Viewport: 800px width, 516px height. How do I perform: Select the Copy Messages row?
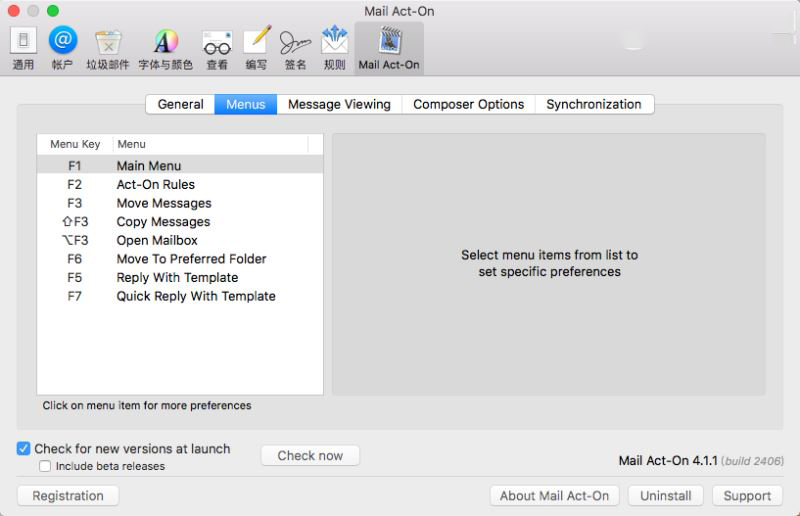(x=180, y=222)
